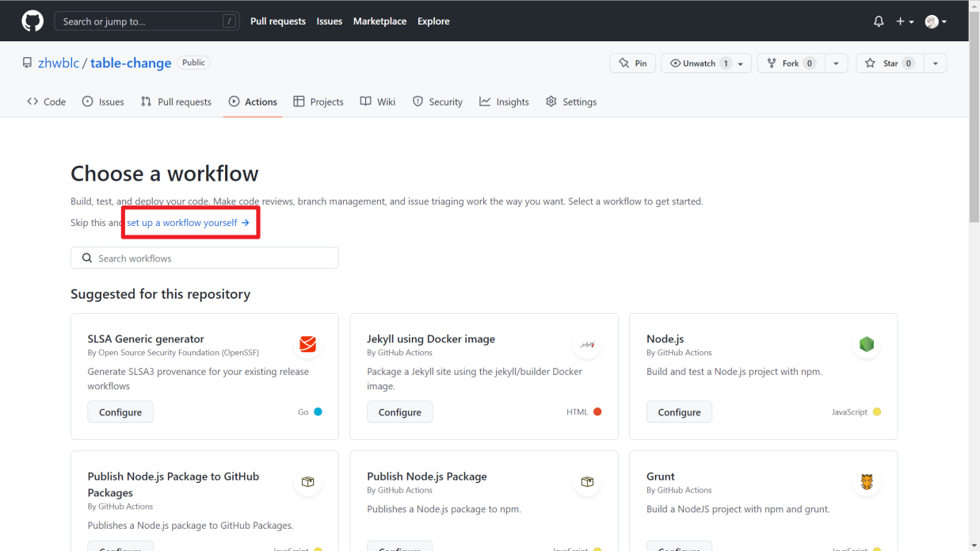980x551 pixels.
Task: Switch to the repository Pull requests tab
Action: (x=177, y=101)
